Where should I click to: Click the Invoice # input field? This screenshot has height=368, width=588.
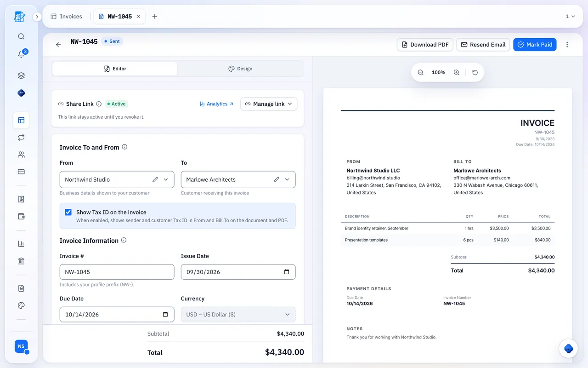click(x=117, y=272)
